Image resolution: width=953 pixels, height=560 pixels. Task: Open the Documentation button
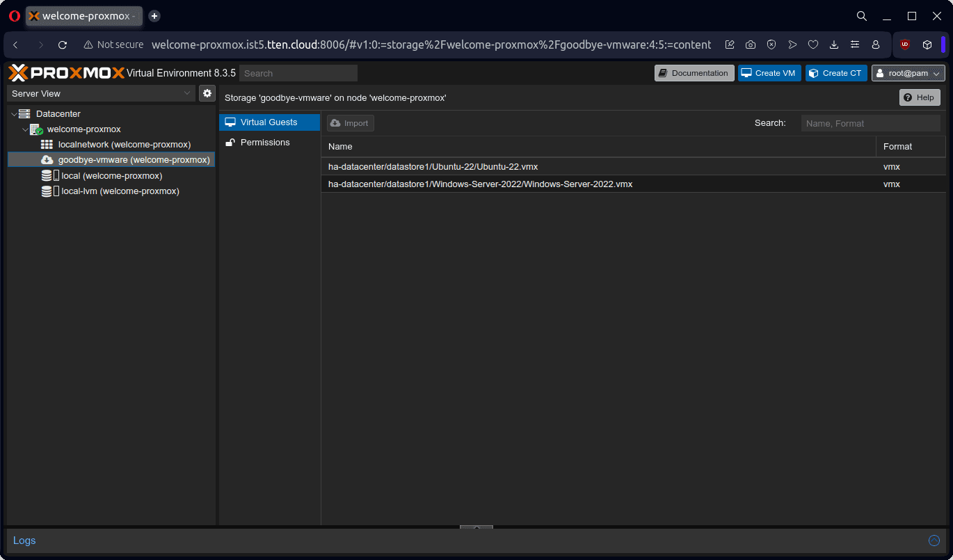(x=694, y=73)
